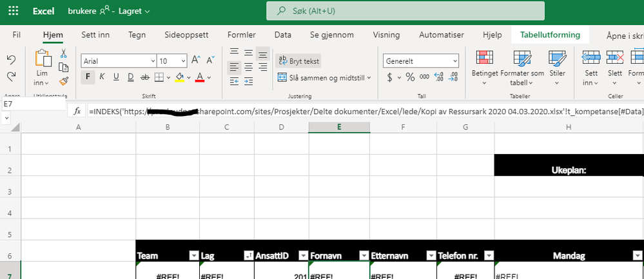Apply currency dollar number format
This screenshot has width=644, height=279.
390,77
